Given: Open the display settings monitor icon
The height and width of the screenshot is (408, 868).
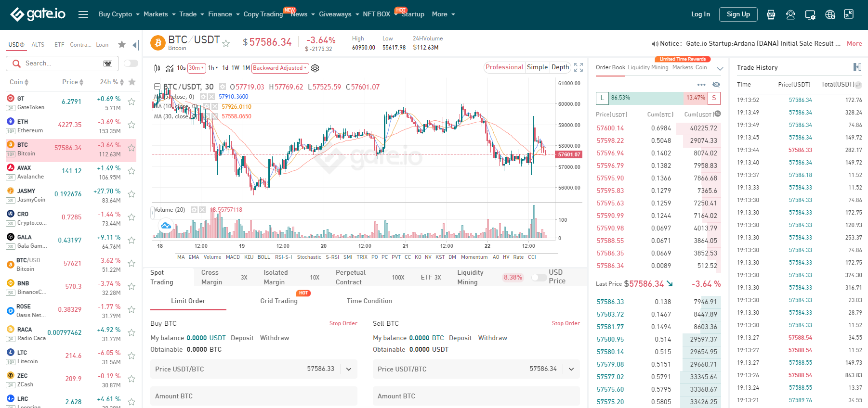Looking at the screenshot, I should [810, 14].
